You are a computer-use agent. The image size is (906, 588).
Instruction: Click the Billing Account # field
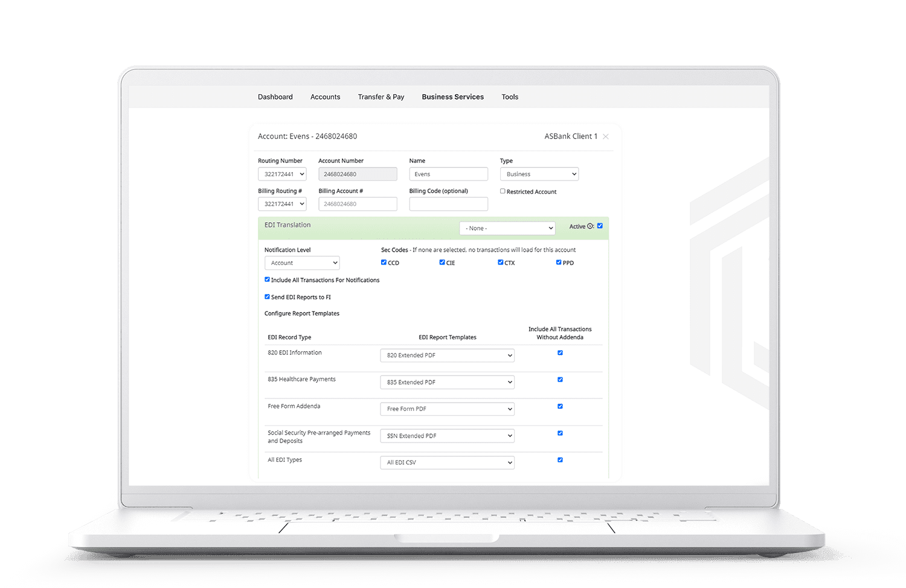tap(358, 204)
